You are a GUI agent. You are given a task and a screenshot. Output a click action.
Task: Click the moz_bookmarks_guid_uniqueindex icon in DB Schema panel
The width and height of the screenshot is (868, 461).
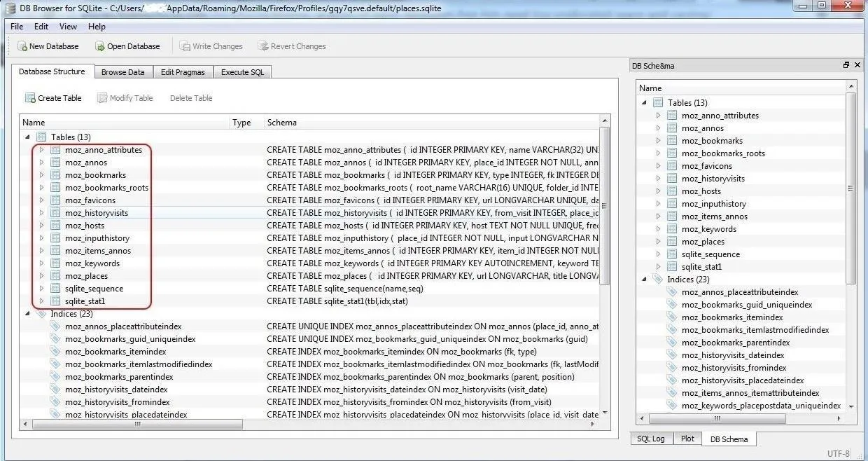coord(672,305)
